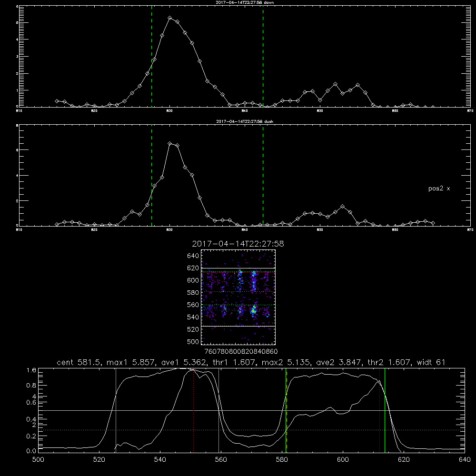Screen dimensions: 476x476
Task: Click the red dotted line near 612 in bottom plot
Action: click(x=379, y=410)
